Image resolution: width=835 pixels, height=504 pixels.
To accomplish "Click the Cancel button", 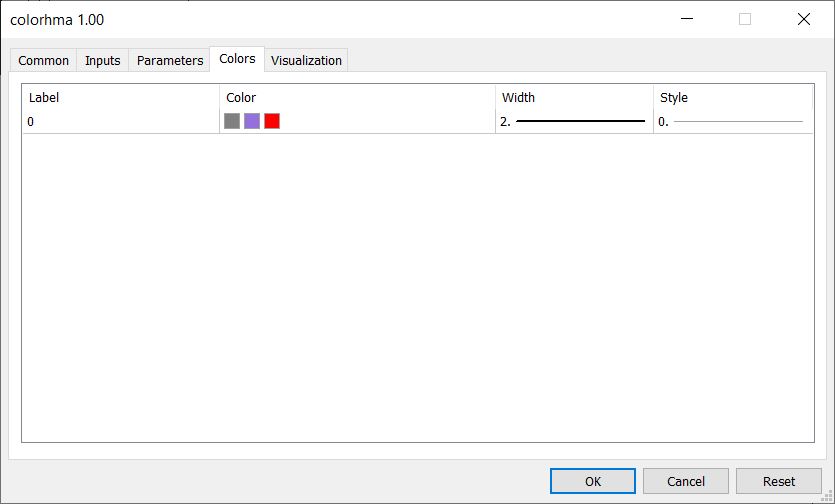I will pyautogui.click(x=686, y=481).
